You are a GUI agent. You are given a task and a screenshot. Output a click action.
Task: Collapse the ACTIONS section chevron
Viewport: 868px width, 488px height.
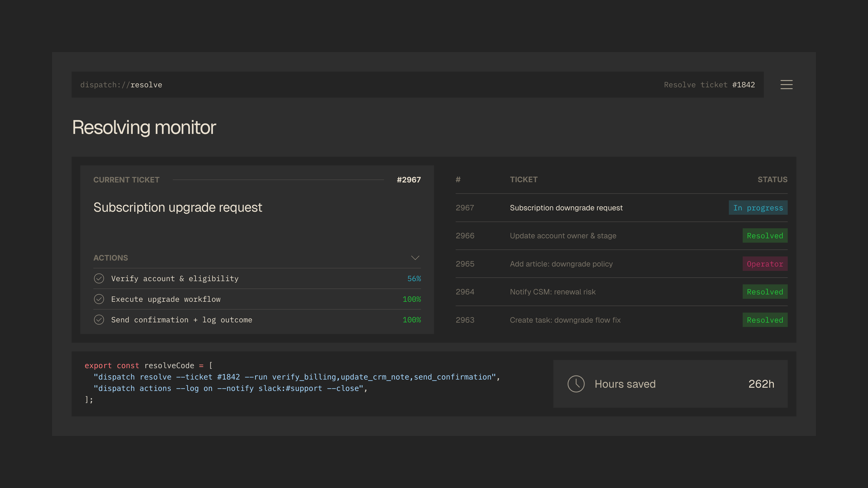tap(415, 258)
